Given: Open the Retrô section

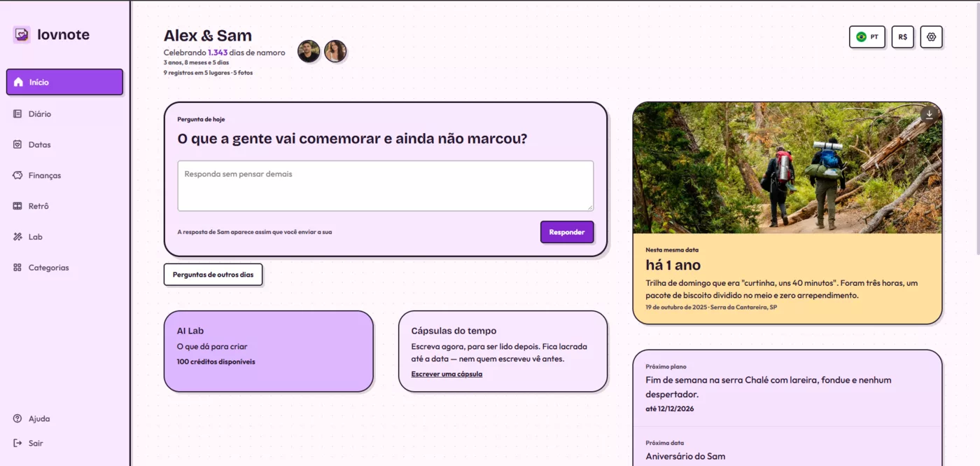Looking at the screenshot, I should coord(64,206).
